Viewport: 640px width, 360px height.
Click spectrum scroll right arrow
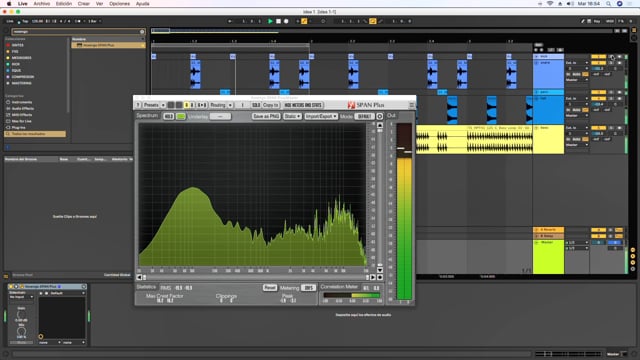pyautogui.click(x=373, y=278)
